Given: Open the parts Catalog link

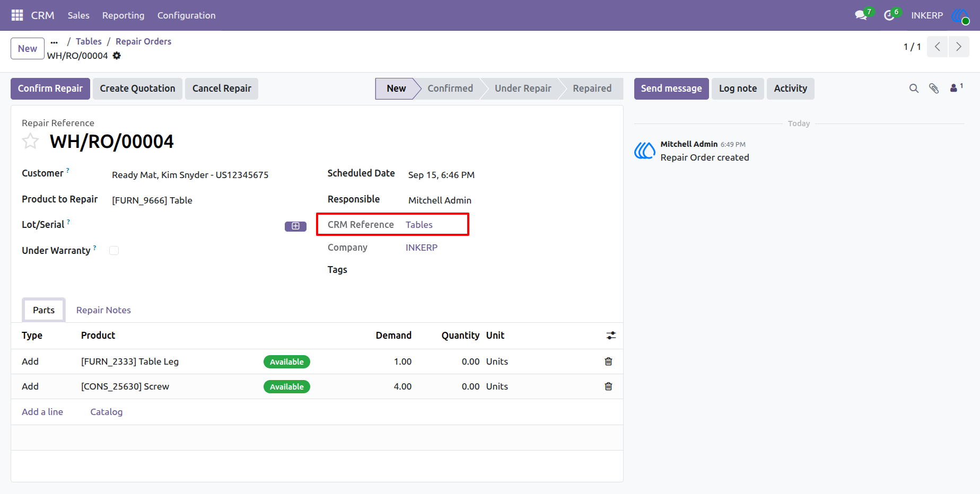Looking at the screenshot, I should pos(106,412).
